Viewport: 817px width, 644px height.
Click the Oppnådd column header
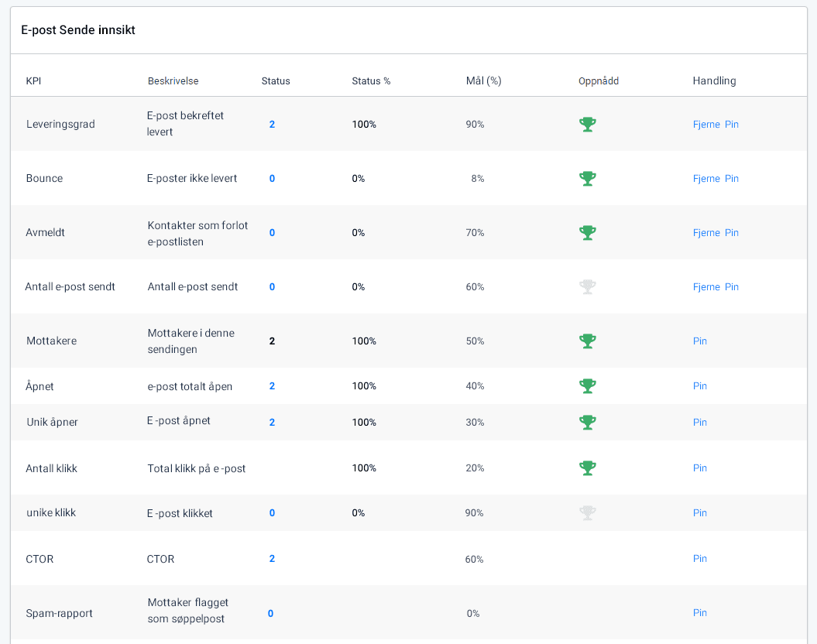(x=599, y=81)
